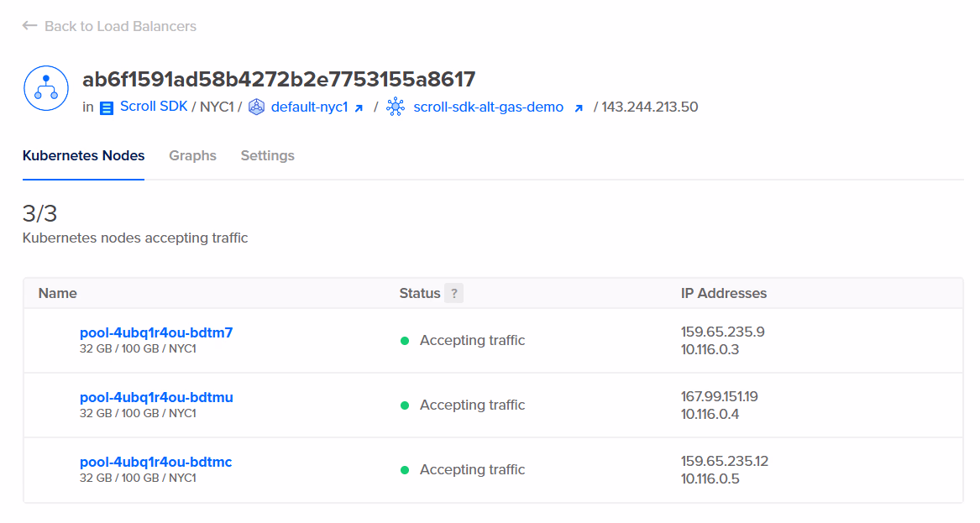The width and height of the screenshot is (980, 523).
Task: Click external link arrow after scroll-sdk-alt-gas-demo
Action: point(578,108)
